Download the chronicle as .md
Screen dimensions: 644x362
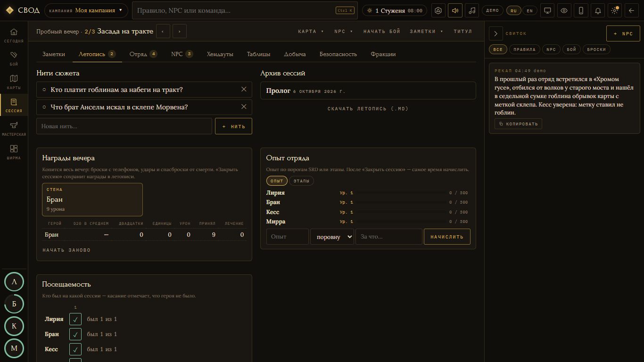pyautogui.click(x=368, y=109)
